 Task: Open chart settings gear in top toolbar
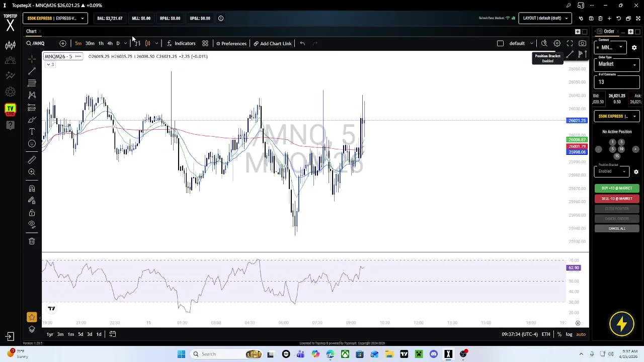point(557,43)
